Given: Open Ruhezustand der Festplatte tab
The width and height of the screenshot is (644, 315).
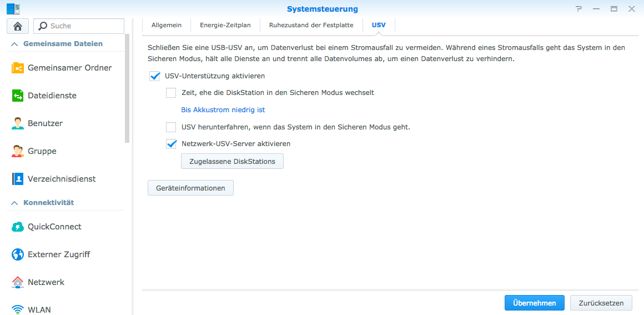Looking at the screenshot, I should pyautogui.click(x=311, y=25).
